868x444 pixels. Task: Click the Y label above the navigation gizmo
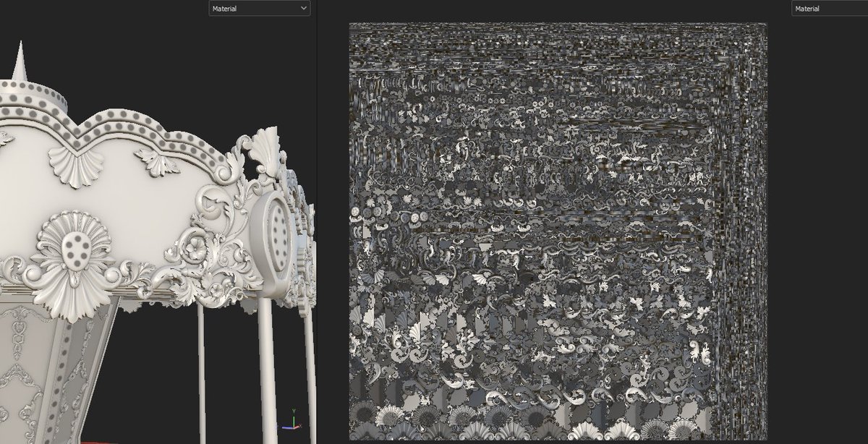click(x=294, y=410)
